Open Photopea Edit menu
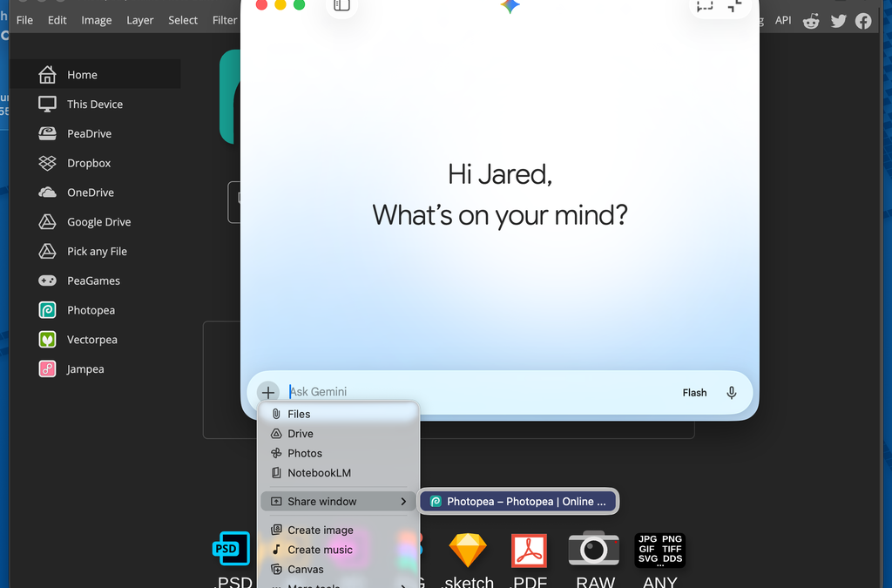This screenshot has width=892, height=588. coord(57,20)
